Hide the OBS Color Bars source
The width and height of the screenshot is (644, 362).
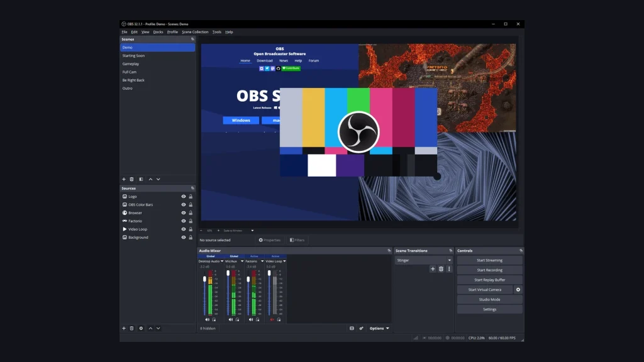[x=184, y=205]
